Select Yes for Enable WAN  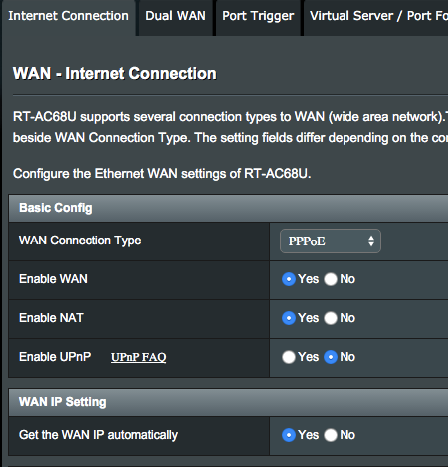(289, 279)
